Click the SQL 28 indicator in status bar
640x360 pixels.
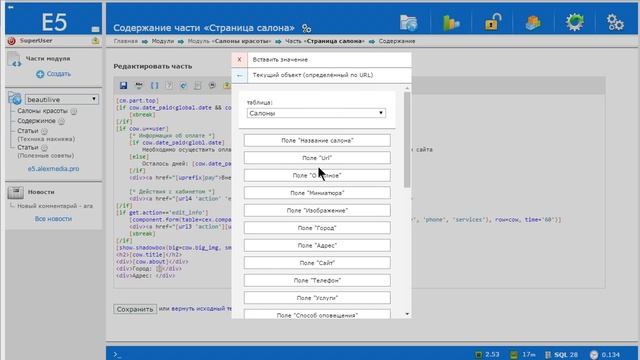click(x=561, y=355)
